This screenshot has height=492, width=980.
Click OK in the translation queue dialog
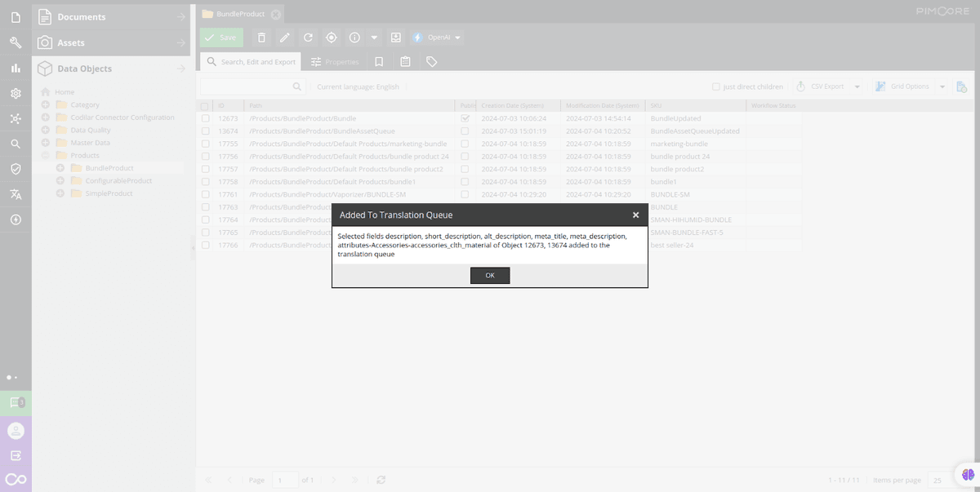click(x=490, y=275)
